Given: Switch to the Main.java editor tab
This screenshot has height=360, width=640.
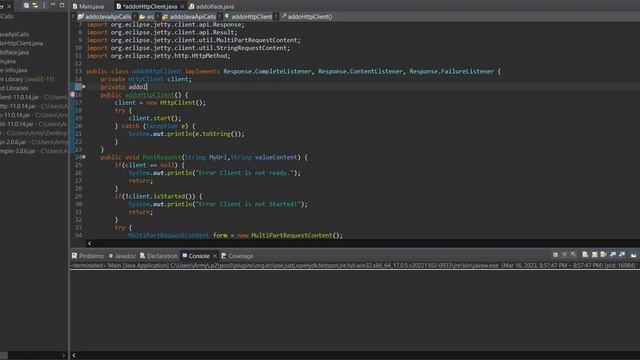Looking at the screenshot, I should click(88, 7).
